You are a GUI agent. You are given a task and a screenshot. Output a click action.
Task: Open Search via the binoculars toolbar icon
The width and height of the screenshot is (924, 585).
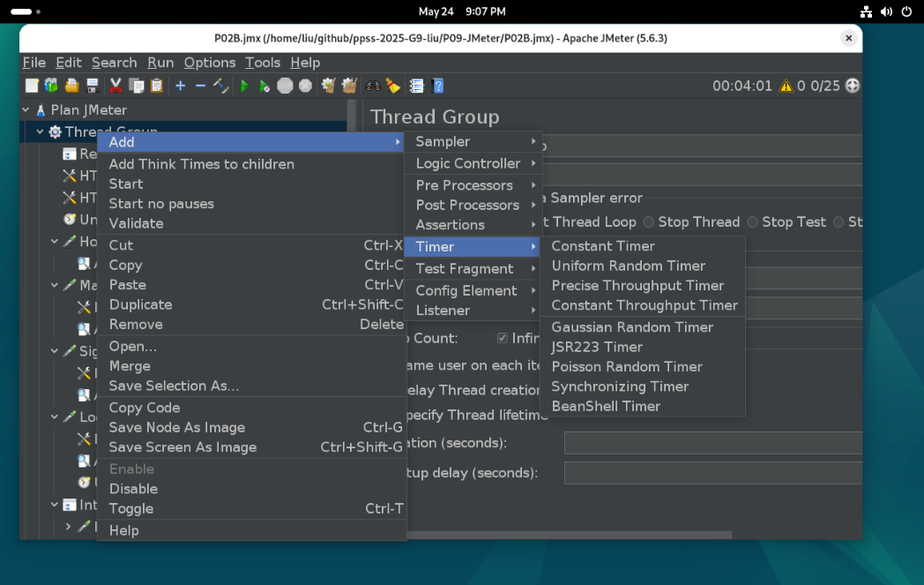pyautogui.click(x=372, y=86)
